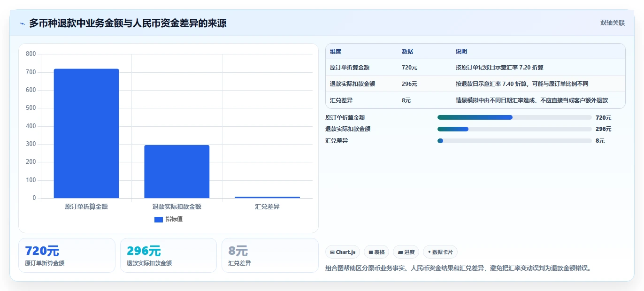Viewport: 644px width, 291px height.
Task: Select the 表格 tag chip
Action: (376, 252)
